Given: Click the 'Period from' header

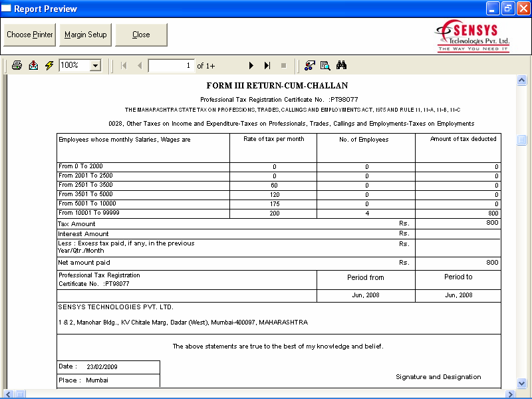Looking at the screenshot, I should 365,277.
